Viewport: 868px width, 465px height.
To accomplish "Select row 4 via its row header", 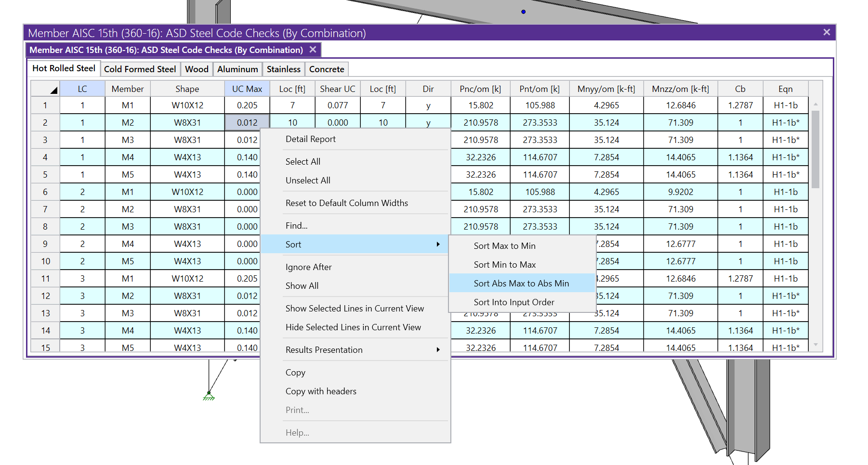I will tap(45, 157).
